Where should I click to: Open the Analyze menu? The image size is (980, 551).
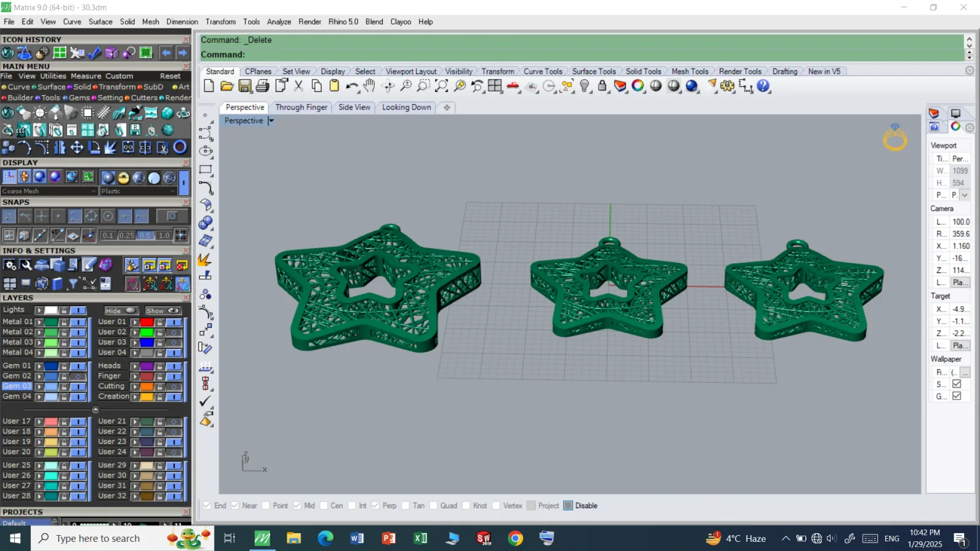(x=279, y=21)
